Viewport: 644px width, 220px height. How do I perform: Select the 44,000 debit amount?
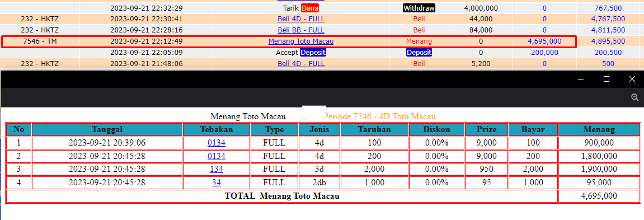coord(481,19)
